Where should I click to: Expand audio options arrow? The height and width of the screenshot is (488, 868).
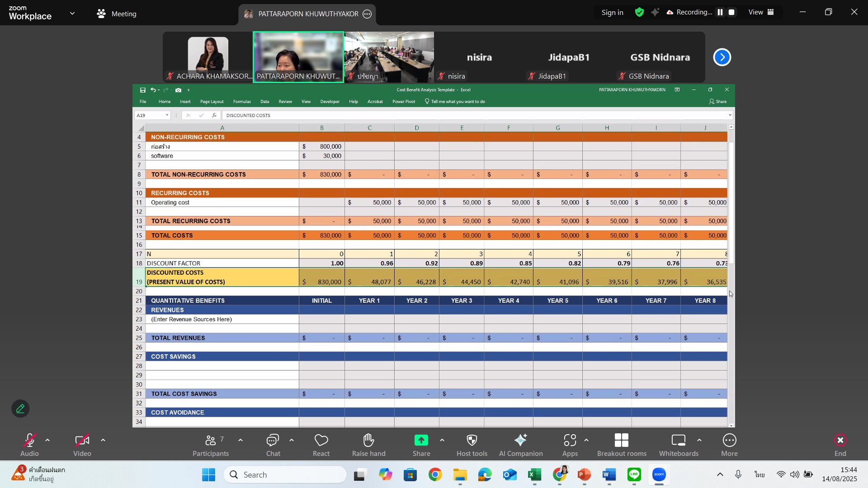[x=47, y=440]
